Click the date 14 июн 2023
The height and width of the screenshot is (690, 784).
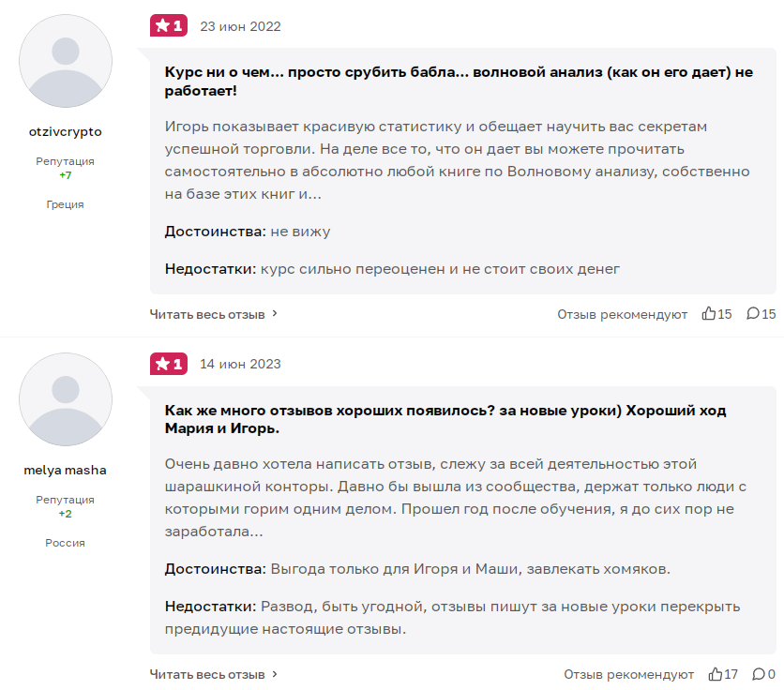(240, 364)
